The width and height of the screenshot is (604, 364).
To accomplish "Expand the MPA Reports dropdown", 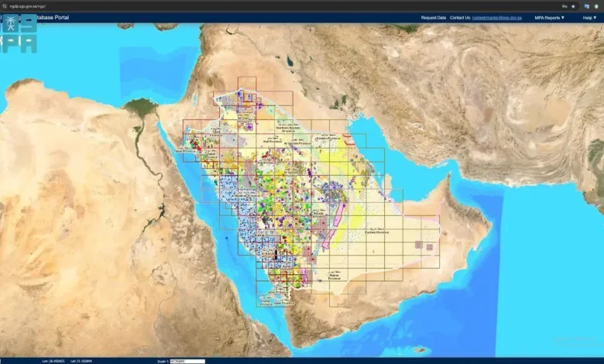I will [x=549, y=17].
